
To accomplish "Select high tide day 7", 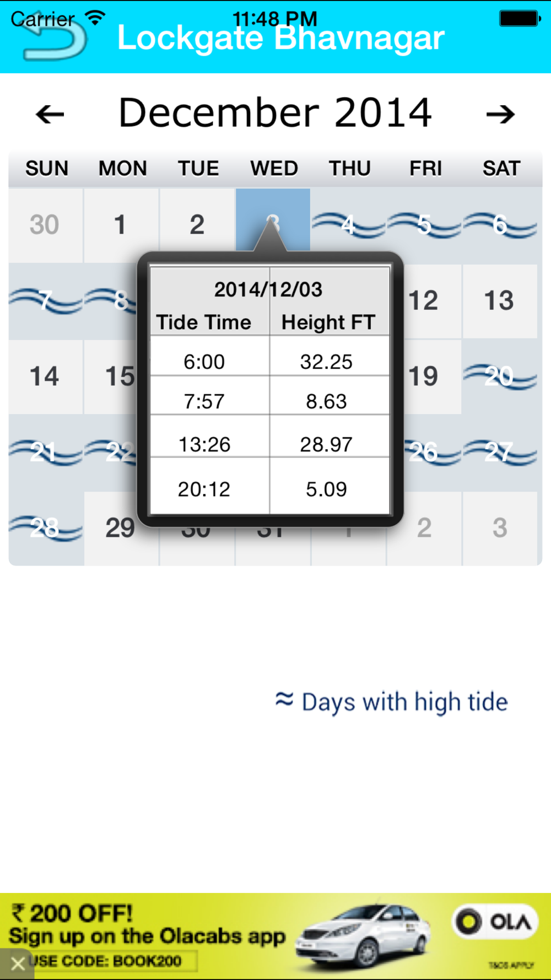I will pyautogui.click(x=45, y=301).
